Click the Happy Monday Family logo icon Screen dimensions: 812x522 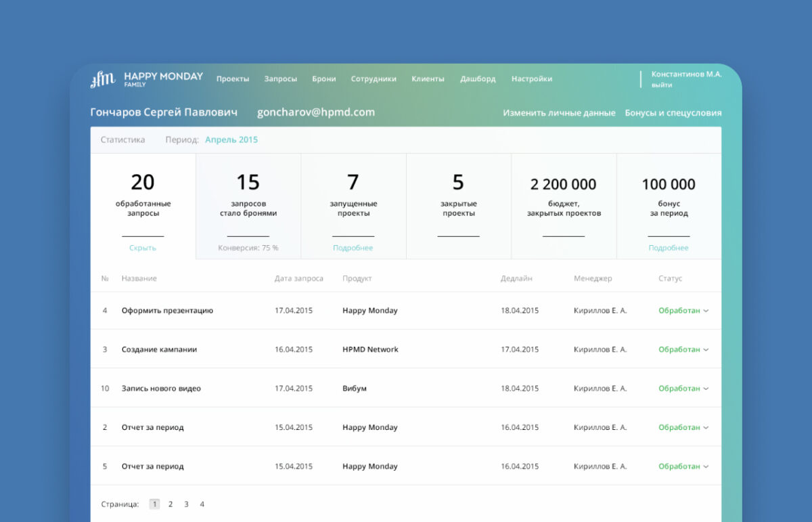click(103, 80)
